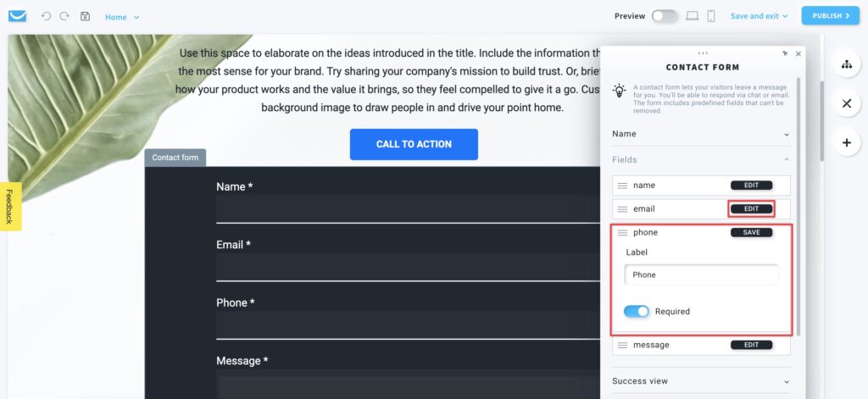Click the Phone label input field
The height and width of the screenshot is (399, 868).
701,274
